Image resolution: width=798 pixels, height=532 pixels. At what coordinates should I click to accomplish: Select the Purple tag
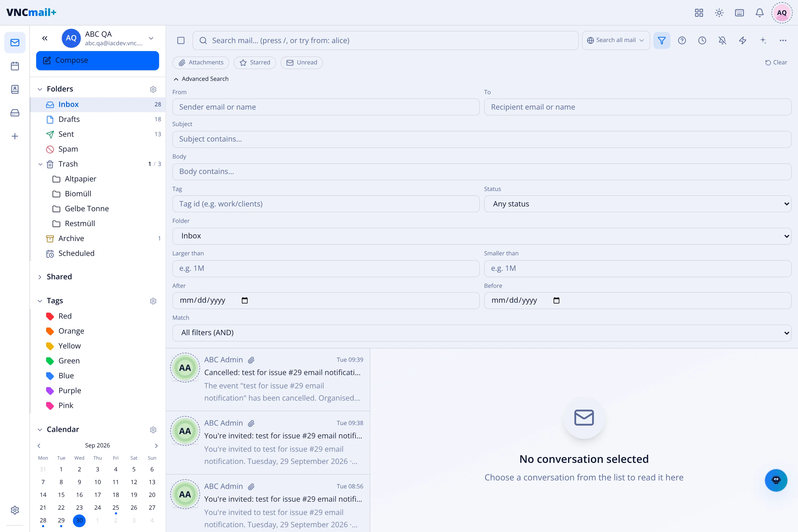point(98,390)
